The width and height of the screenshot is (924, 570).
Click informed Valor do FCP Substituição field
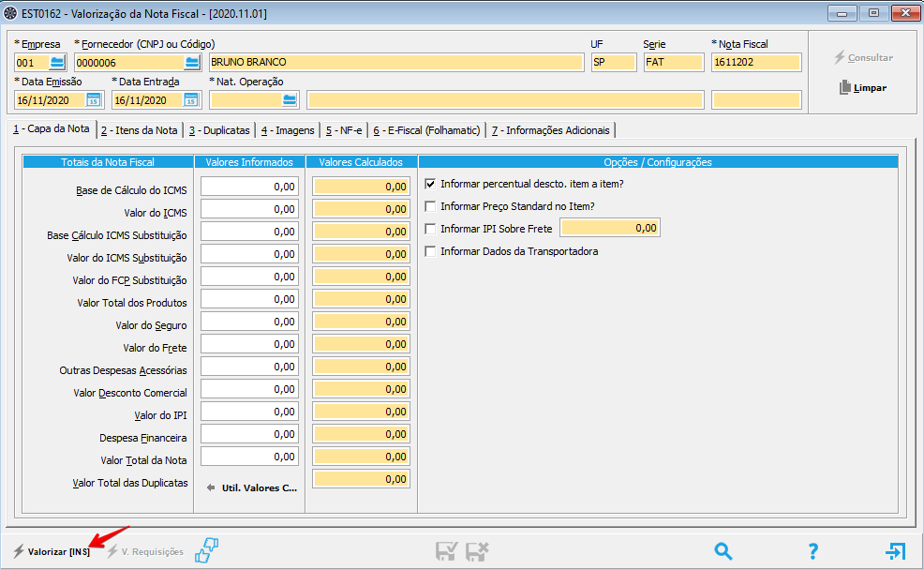tap(250, 277)
